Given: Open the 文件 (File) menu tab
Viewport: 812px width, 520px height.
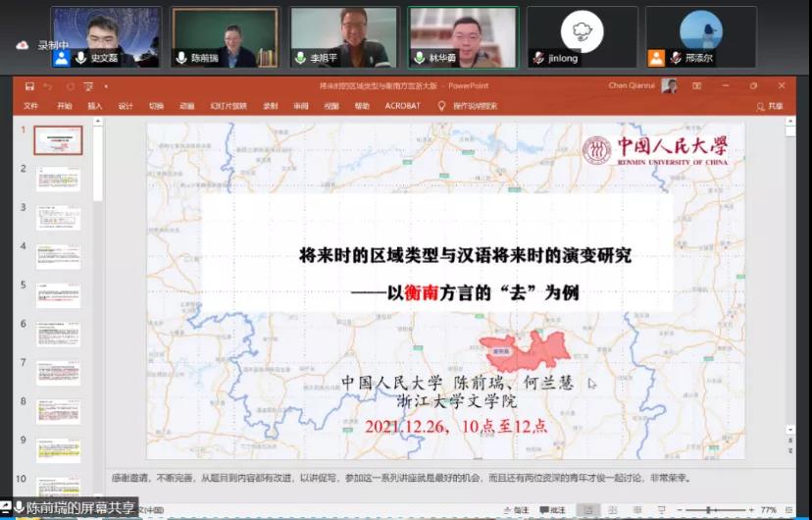Looking at the screenshot, I should click(x=31, y=106).
